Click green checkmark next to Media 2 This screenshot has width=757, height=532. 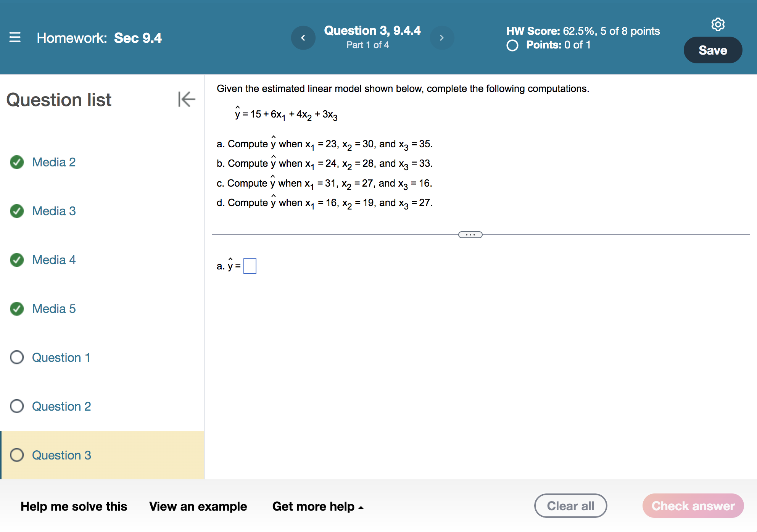[x=17, y=162]
